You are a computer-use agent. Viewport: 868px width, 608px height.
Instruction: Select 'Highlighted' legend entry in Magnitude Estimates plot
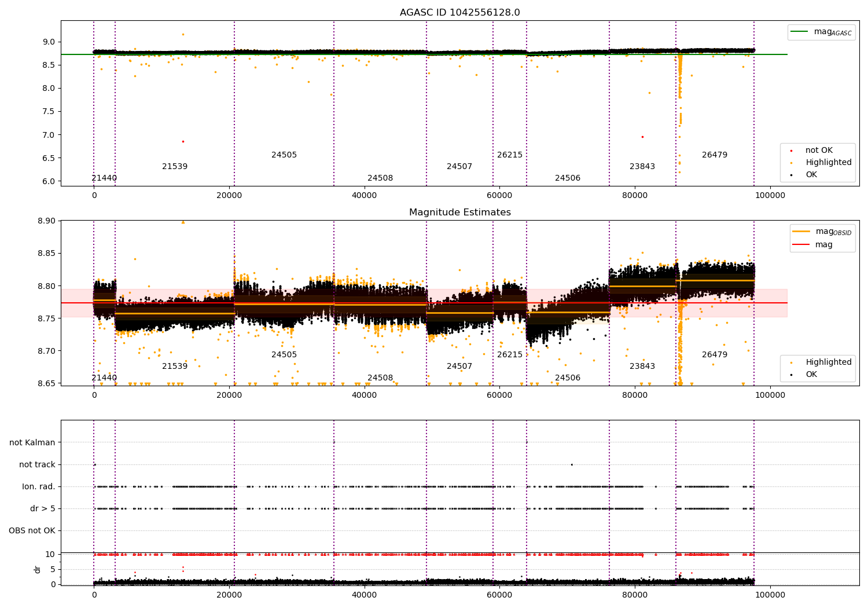pyautogui.click(x=828, y=362)
